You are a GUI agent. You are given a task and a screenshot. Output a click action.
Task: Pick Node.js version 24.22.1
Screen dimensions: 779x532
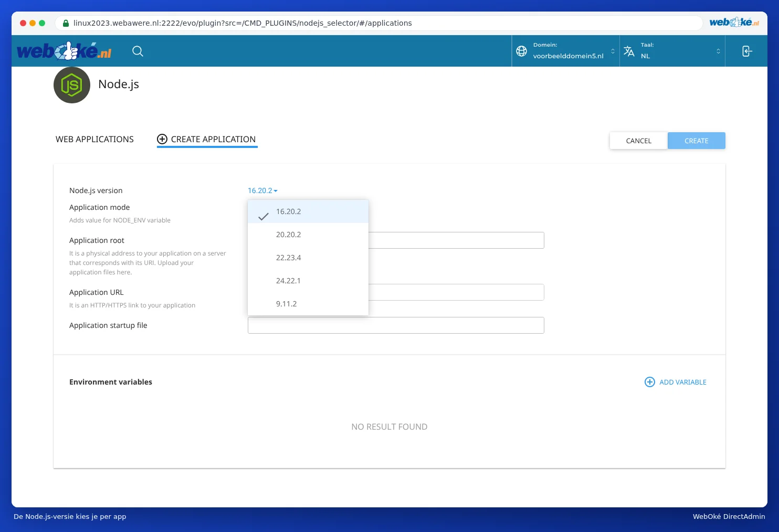(x=308, y=281)
